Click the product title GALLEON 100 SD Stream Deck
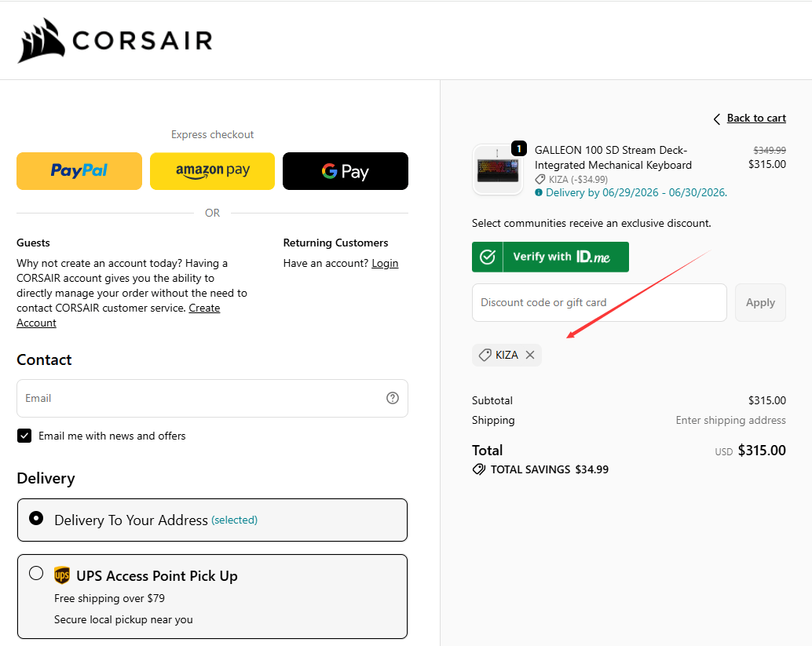The width and height of the screenshot is (812, 646). pyautogui.click(x=613, y=157)
